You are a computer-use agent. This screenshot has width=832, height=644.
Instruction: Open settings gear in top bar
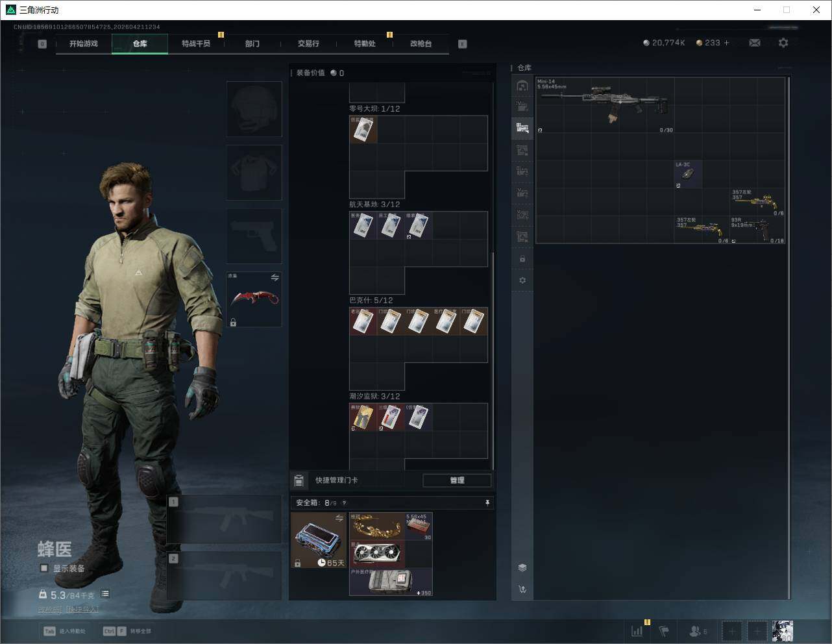(783, 43)
